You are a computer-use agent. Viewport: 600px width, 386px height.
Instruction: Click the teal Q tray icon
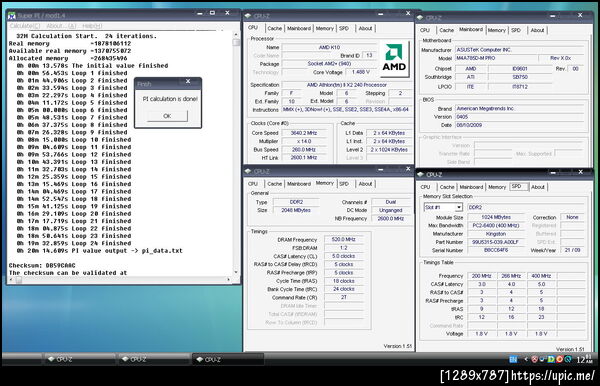pos(568,359)
